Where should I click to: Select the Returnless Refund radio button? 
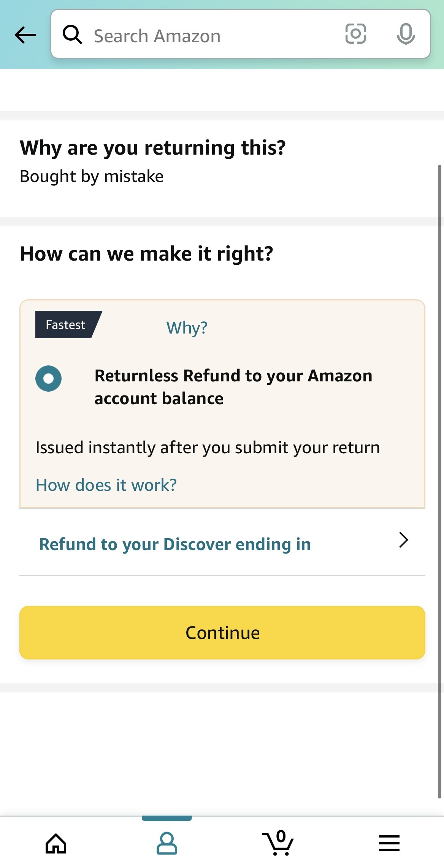coord(48,378)
